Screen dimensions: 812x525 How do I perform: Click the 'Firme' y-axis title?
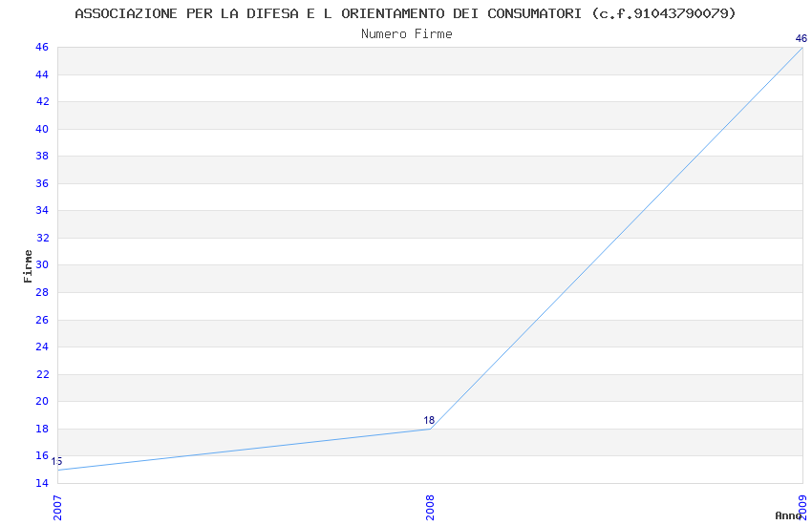(x=28, y=266)
